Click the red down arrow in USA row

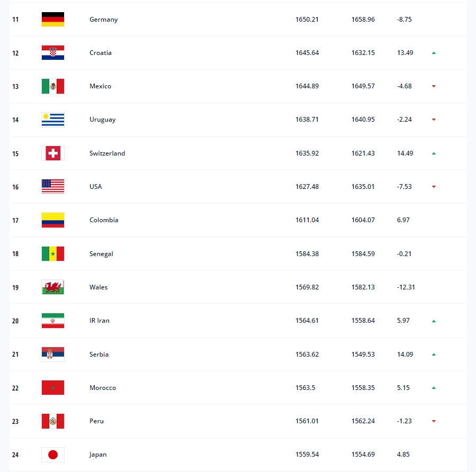[434, 187]
